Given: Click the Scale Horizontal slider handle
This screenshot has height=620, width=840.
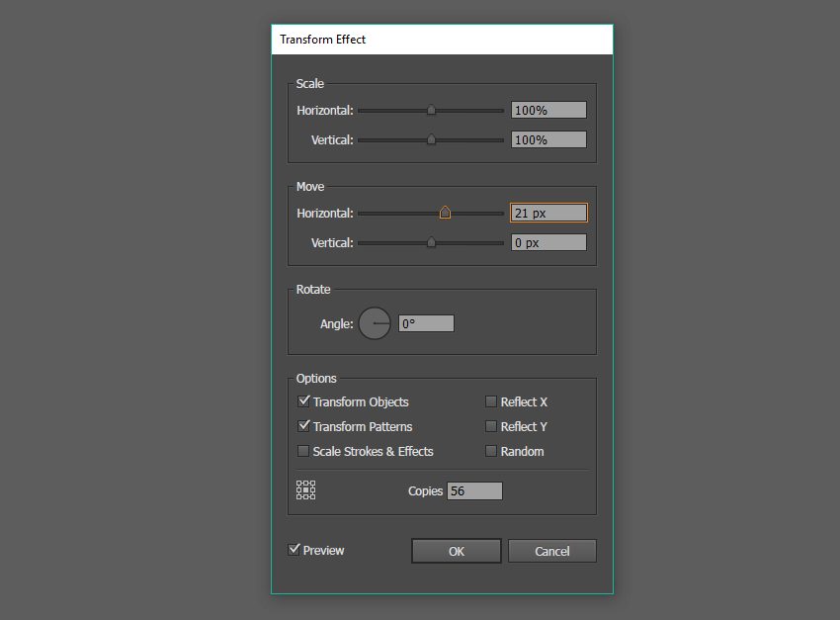Looking at the screenshot, I should (431, 111).
